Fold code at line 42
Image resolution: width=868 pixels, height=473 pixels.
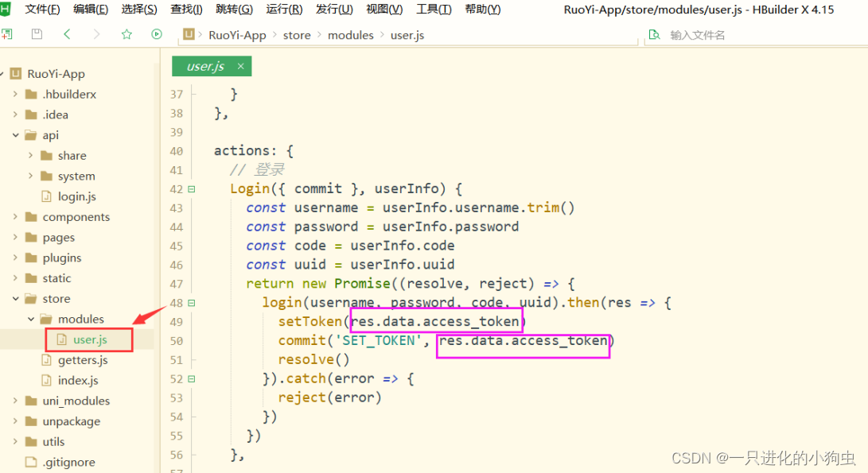pos(191,189)
